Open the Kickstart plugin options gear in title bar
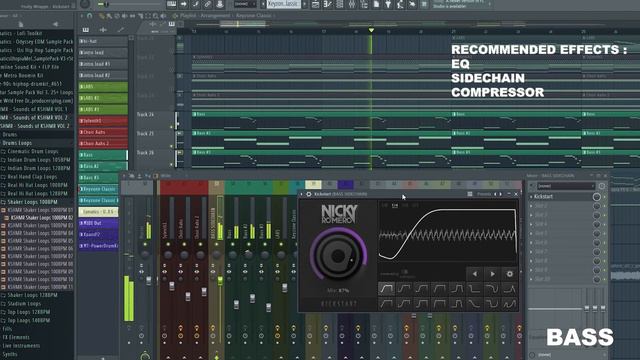This screenshot has width=640, height=360. (x=309, y=194)
